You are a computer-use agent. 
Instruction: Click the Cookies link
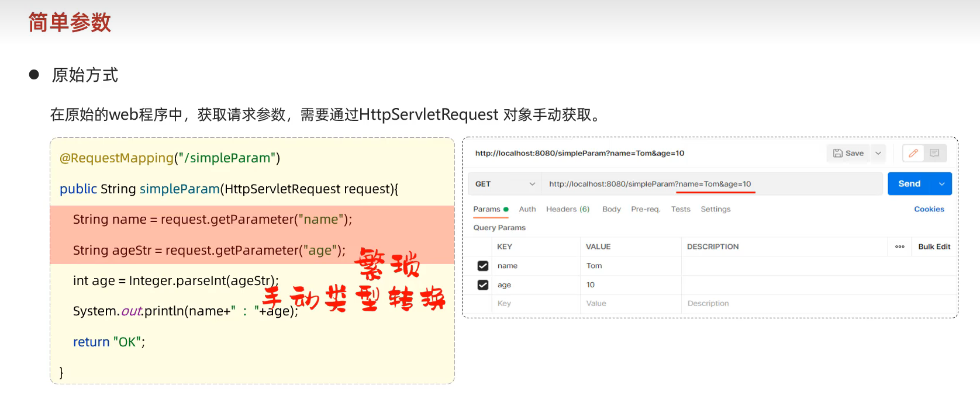(x=929, y=209)
